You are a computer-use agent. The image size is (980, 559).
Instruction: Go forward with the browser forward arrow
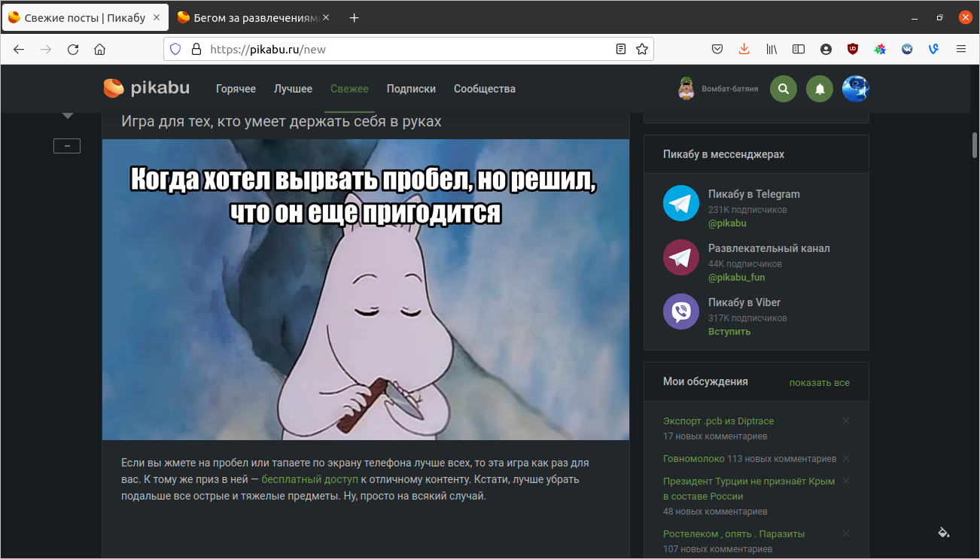(46, 49)
